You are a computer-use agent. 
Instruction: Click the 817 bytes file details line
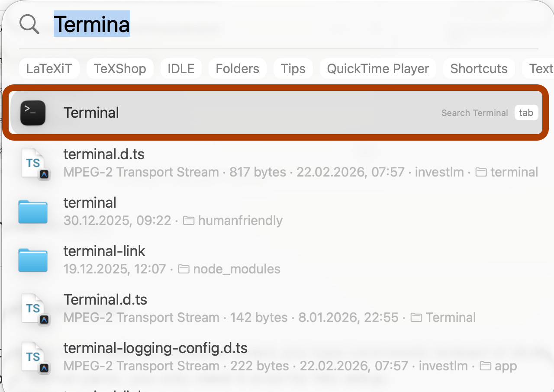[300, 172]
